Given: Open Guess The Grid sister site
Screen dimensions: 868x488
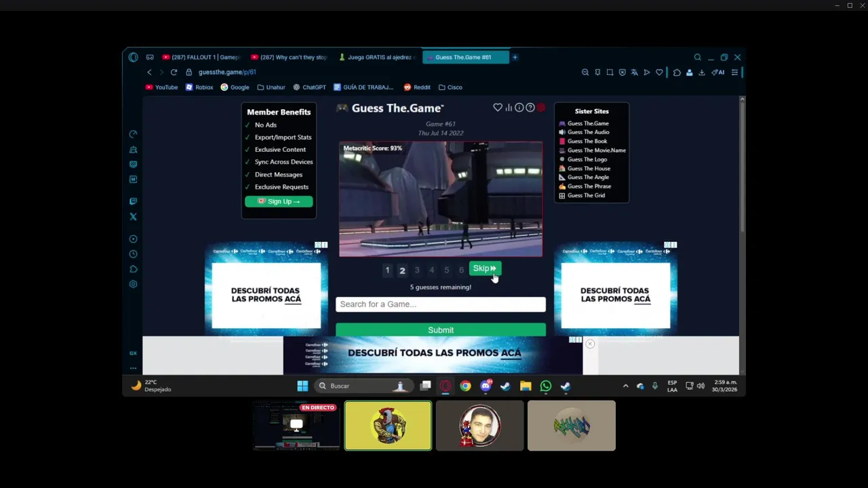Looking at the screenshot, I should pos(582,195).
